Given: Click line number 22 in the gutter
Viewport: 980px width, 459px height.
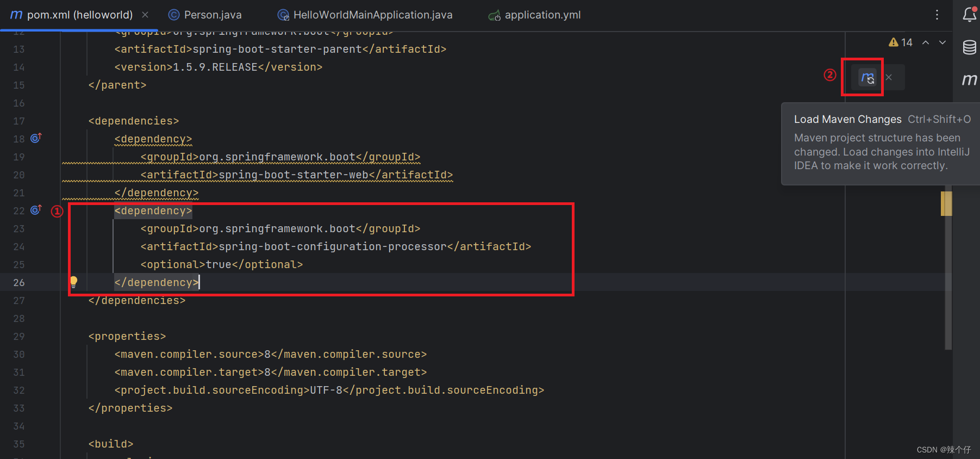Looking at the screenshot, I should tap(19, 210).
